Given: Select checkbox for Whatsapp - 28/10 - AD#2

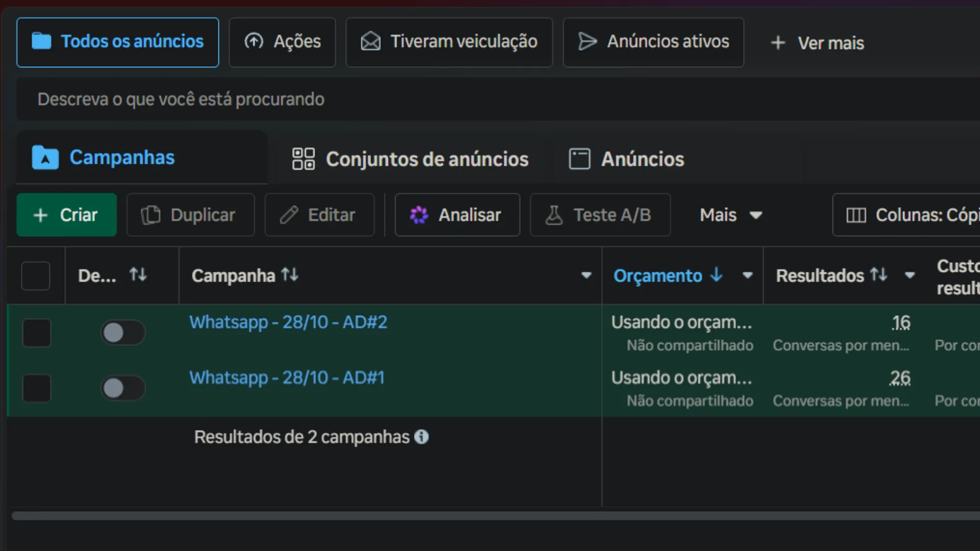Looking at the screenshot, I should pyautogui.click(x=37, y=333).
